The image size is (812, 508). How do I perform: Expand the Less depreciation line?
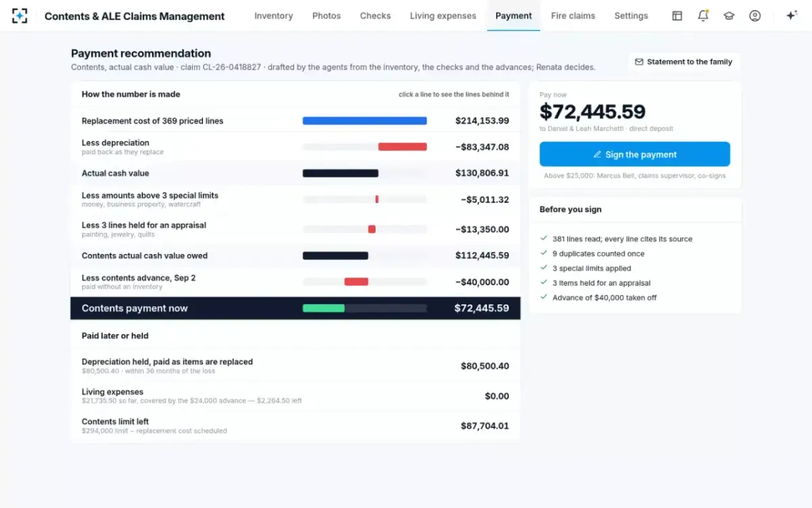[296, 147]
